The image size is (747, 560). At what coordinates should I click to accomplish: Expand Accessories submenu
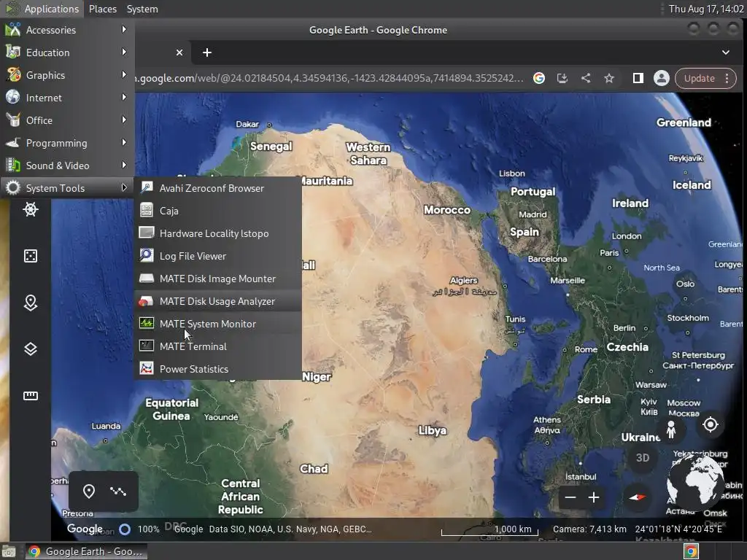tap(67, 29)
